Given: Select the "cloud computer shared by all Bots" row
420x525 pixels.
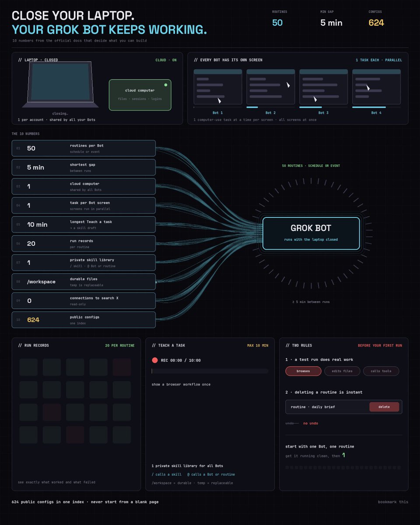Looking at the screenshot, I should pos(84,186).
